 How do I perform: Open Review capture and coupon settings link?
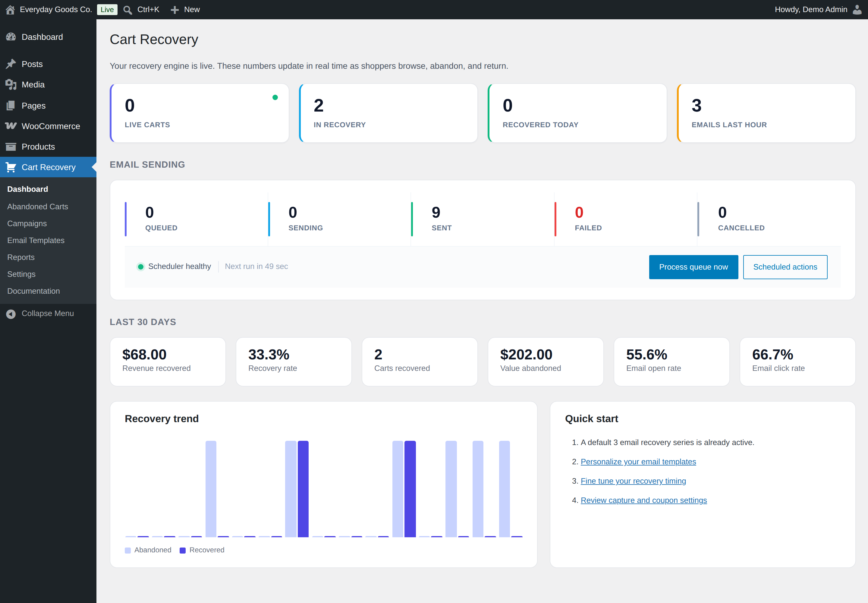pyautogui.click(x=644, y=500)
